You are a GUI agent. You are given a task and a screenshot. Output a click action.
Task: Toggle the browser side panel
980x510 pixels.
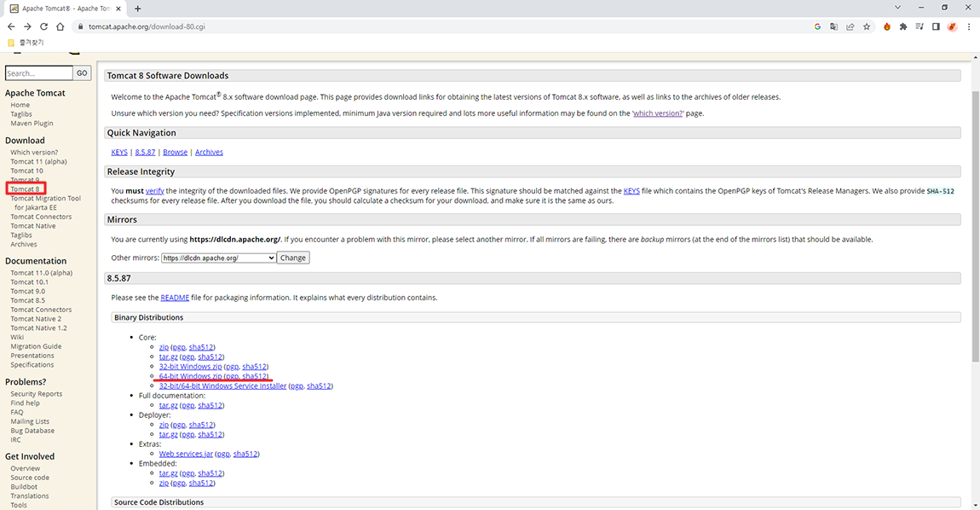point(936,27)
